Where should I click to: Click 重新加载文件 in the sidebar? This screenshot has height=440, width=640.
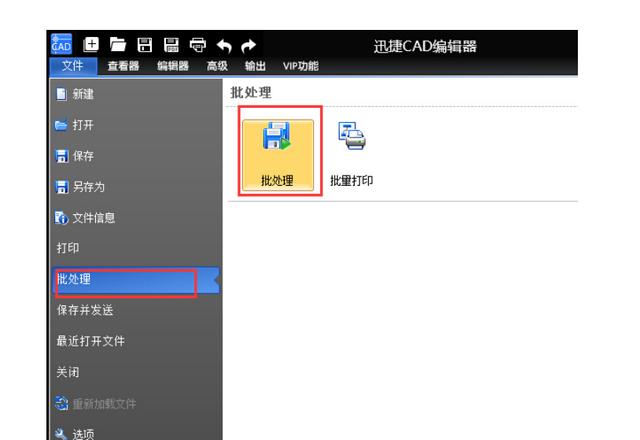(x=136, y=404)
